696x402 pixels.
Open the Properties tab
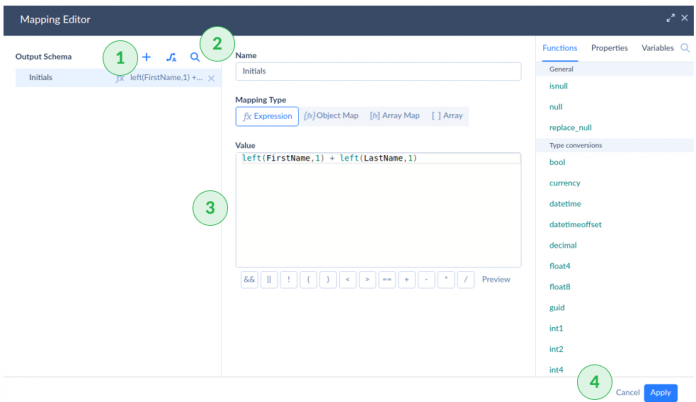pyautogui.click(x=609, y=48)
